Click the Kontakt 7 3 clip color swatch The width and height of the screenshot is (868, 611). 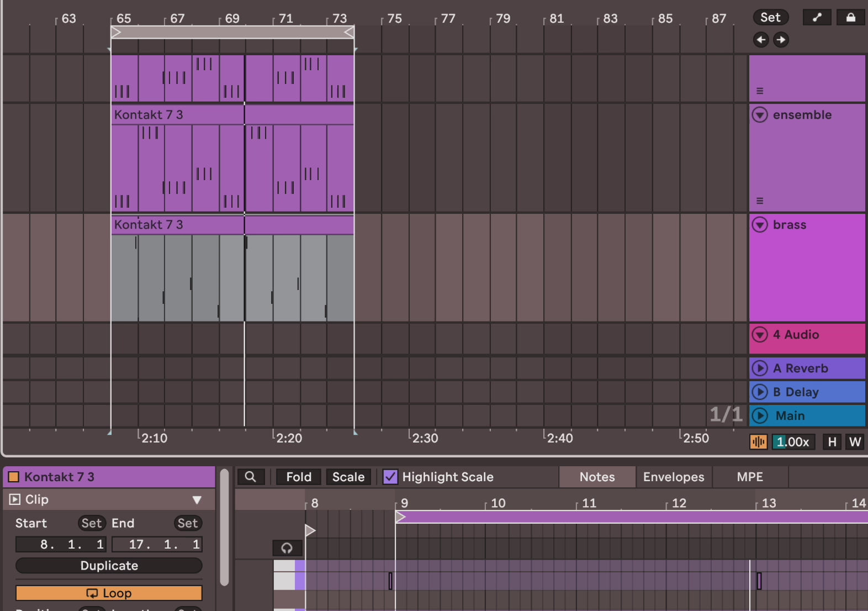pos(14,477)
